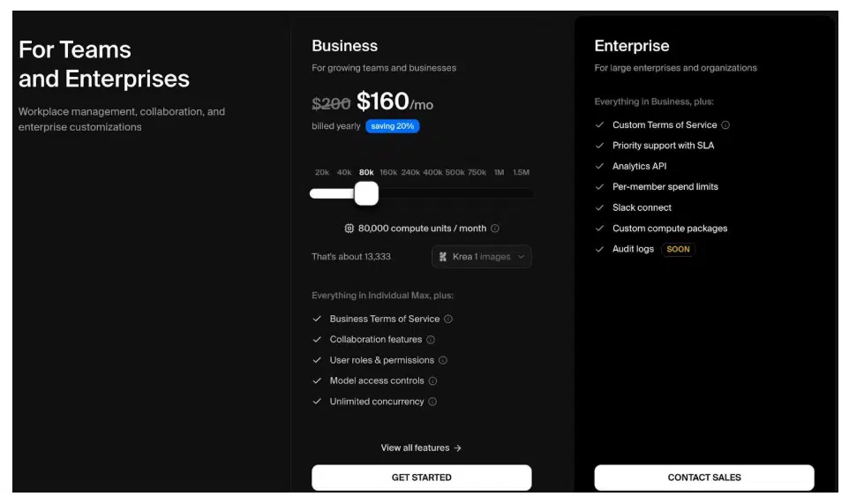Select the 1M compute tier
Image resolution: width=864 pixels, height=504 pixels.
pyautogui.click(x=499, y=173)
